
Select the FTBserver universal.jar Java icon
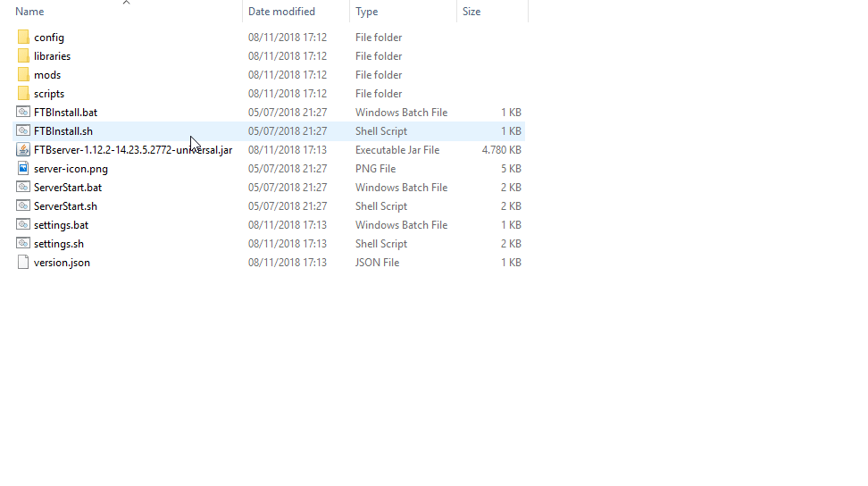coord(23,150)
